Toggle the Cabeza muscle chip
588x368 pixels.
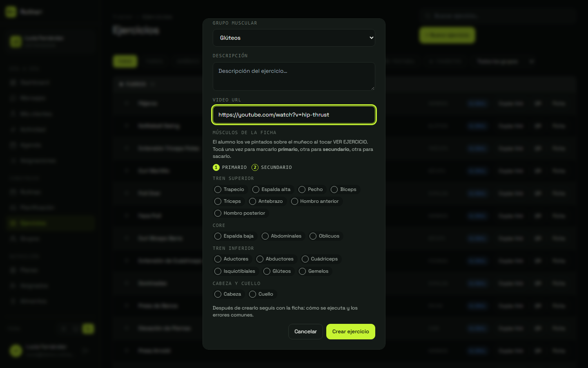(x=228, y=294)
